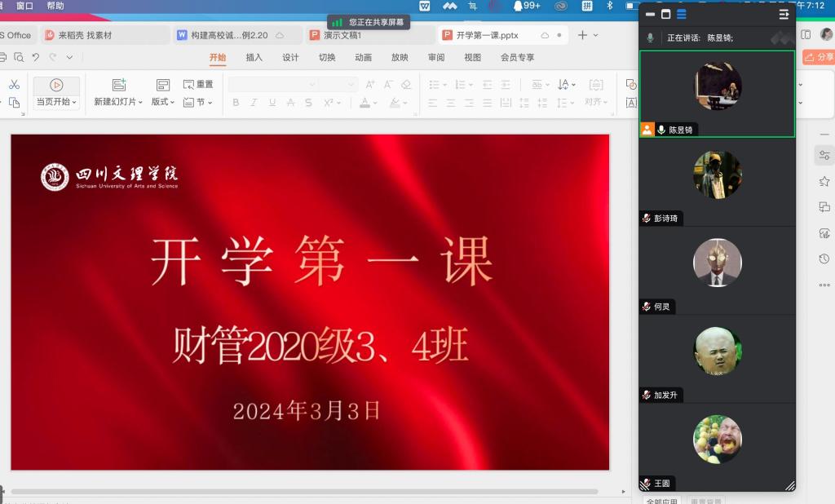
Task: Expand the Layout (版式) dropdown
Action: click(163, 102)
